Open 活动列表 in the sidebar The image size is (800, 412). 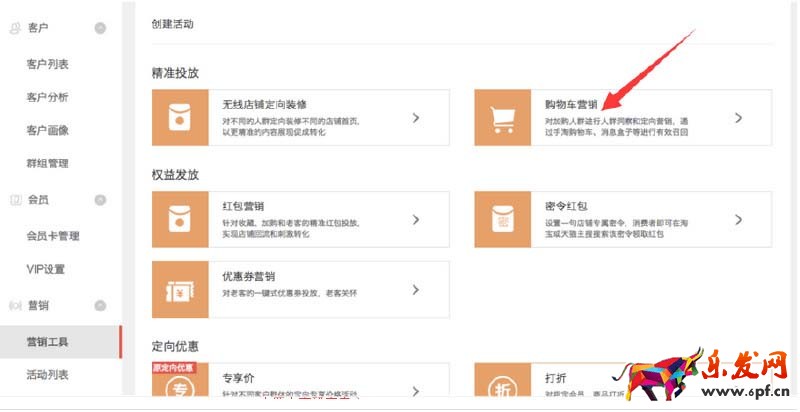(47, 375)
